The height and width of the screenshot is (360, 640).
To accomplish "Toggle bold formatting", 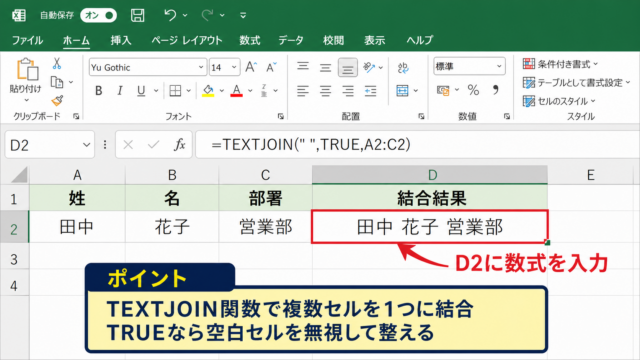I will [98, 90].
